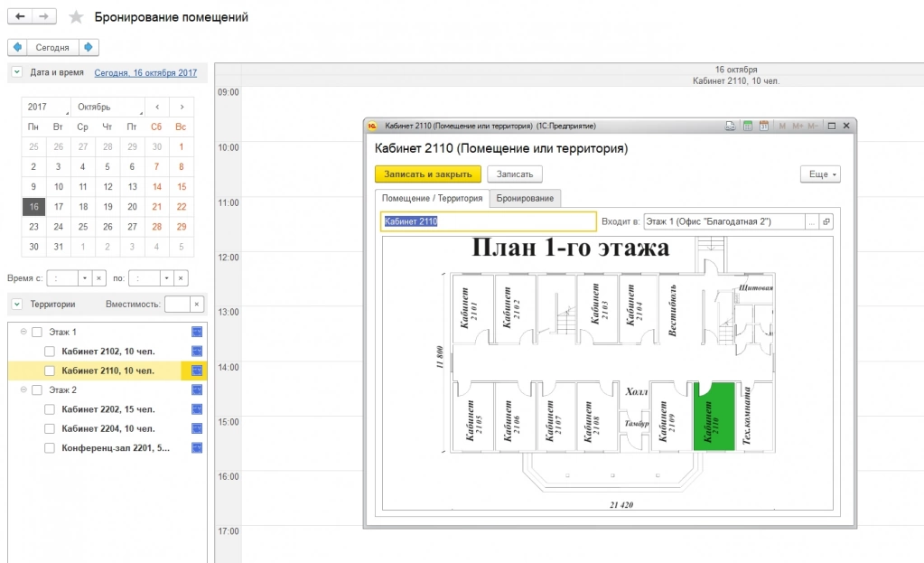Click the Вместимость input field

[x=177, y=305]
